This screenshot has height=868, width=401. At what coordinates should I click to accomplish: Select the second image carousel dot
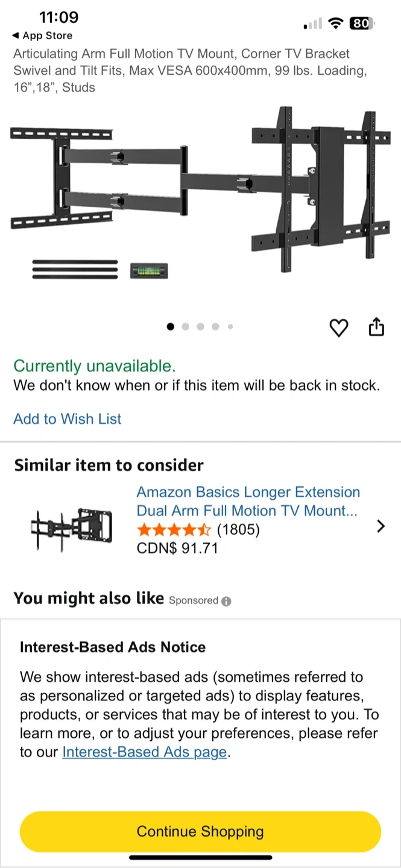tap(186, 327)
